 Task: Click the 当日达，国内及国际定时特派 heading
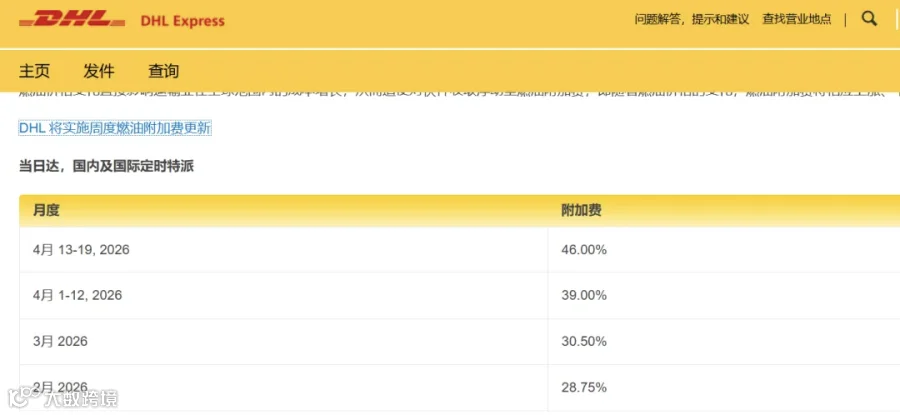[x=107, y=167]
